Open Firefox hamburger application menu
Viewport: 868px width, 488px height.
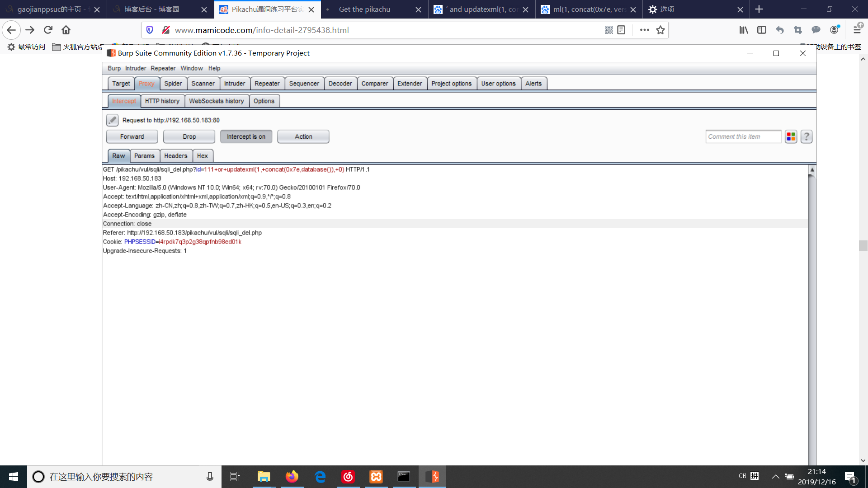857,30
